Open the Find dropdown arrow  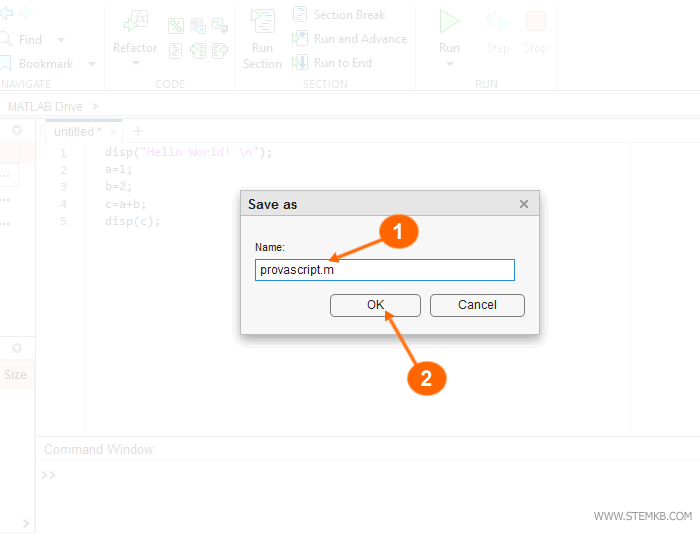[x=60, y=40]
